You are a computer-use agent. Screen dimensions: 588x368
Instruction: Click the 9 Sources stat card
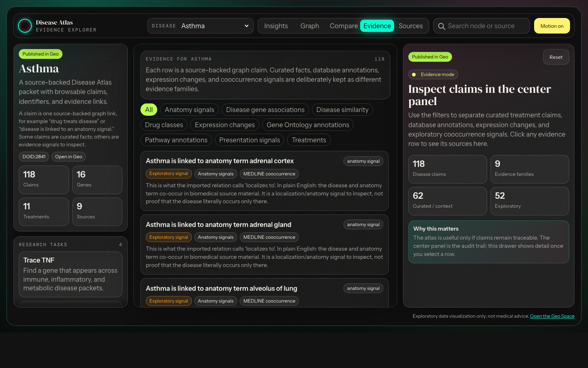tap(97, 212)
